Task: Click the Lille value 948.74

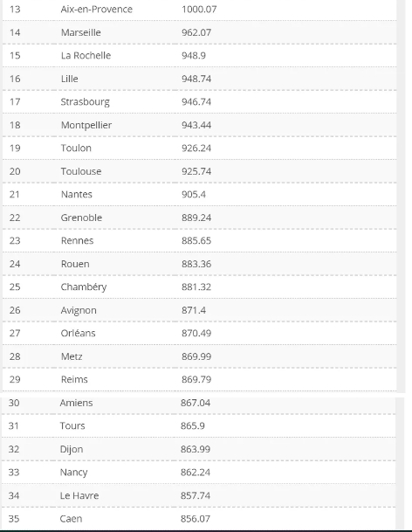Action: (x=196, y=79)
